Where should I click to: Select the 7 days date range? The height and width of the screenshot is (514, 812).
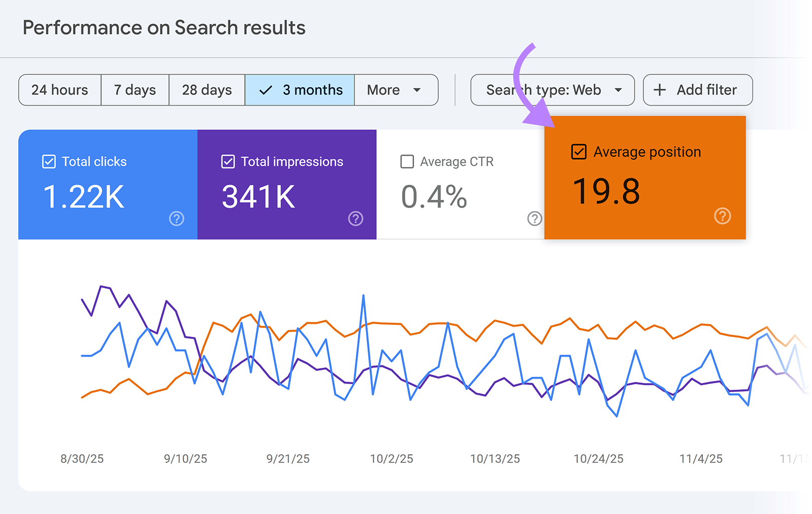click(134, 90)
